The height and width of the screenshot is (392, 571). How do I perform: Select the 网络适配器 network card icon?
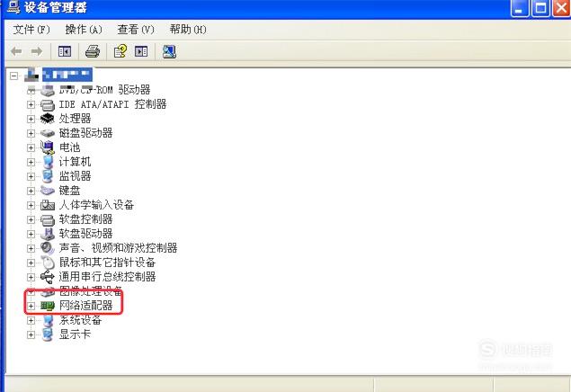pos(48,306)
